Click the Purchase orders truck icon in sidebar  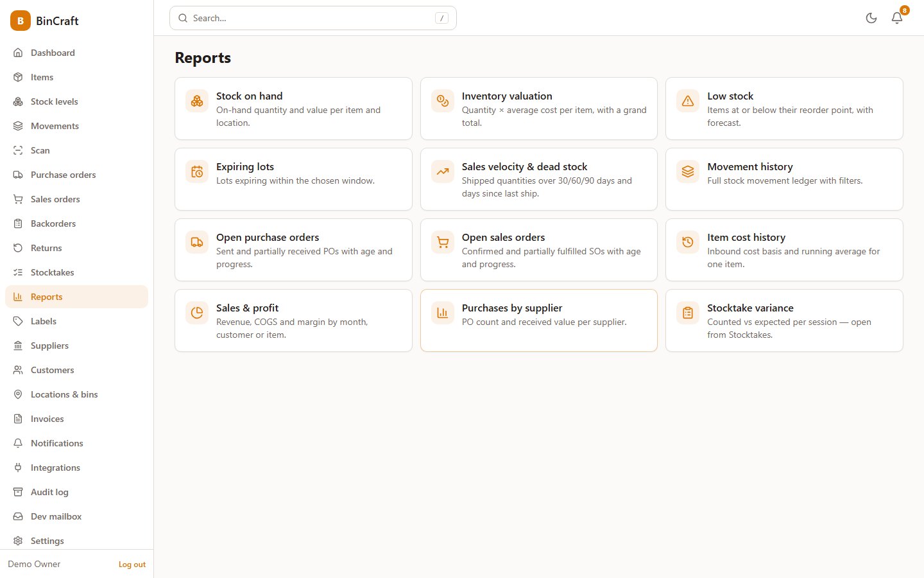pyautogui.click(x=18, y=175)
